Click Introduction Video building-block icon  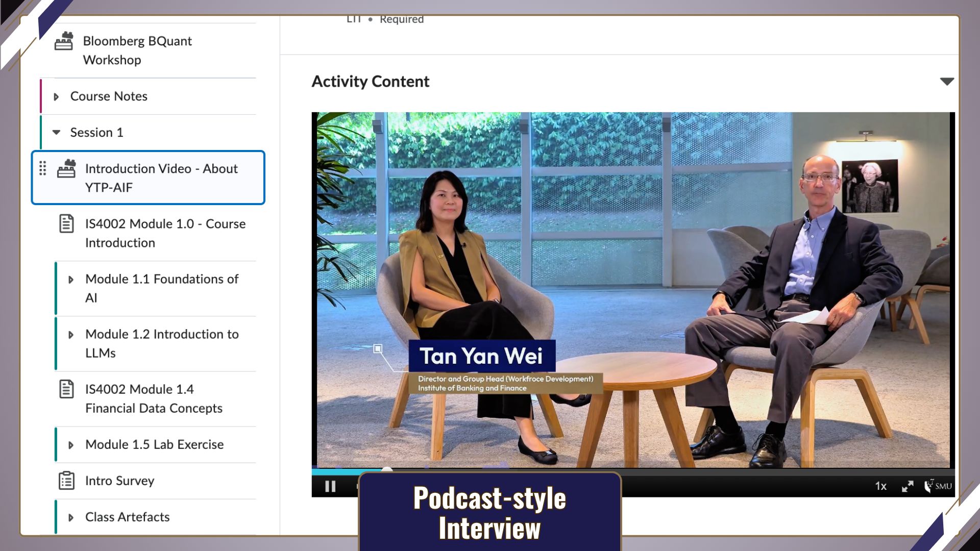pyautogui.click(x=66, y=169)
